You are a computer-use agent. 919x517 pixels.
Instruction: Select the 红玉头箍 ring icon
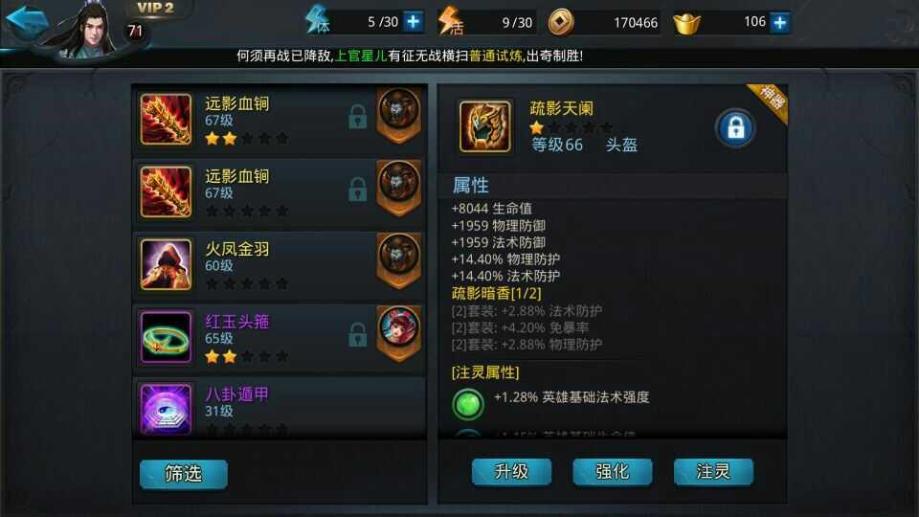pos(166,337)
